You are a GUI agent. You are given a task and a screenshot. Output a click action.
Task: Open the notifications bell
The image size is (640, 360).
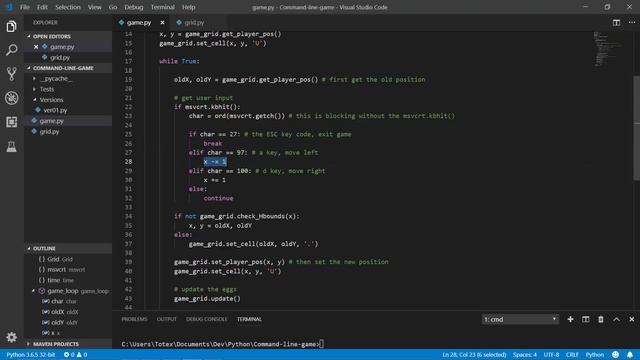click(630, 355)
